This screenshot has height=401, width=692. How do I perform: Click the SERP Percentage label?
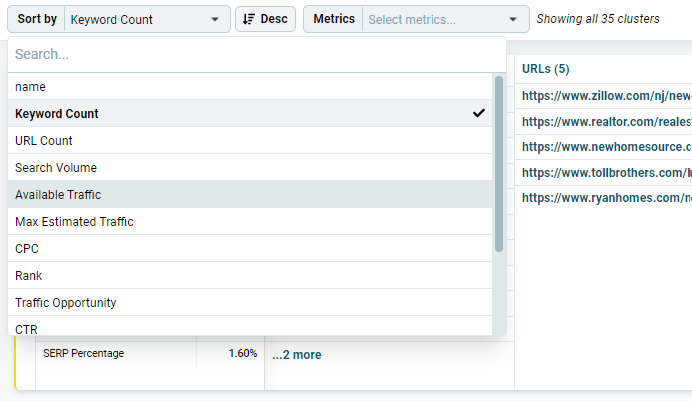[83, 353]
